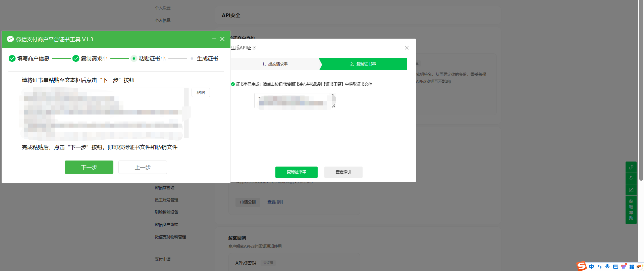Open the IME toolbox grid icon
Viewport: 644px width, 271px height.
pyautogui.click(x=632, y=267)
